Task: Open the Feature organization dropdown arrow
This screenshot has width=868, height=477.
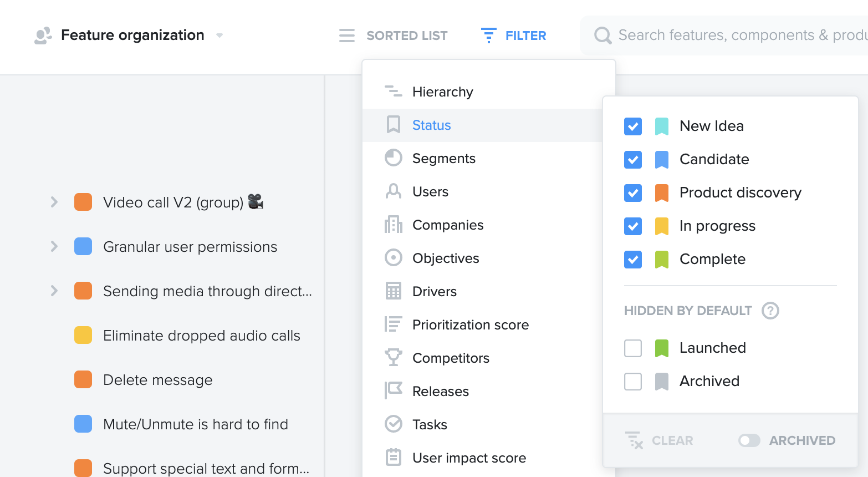Action: pyautogui.click(x=219, y=35)
